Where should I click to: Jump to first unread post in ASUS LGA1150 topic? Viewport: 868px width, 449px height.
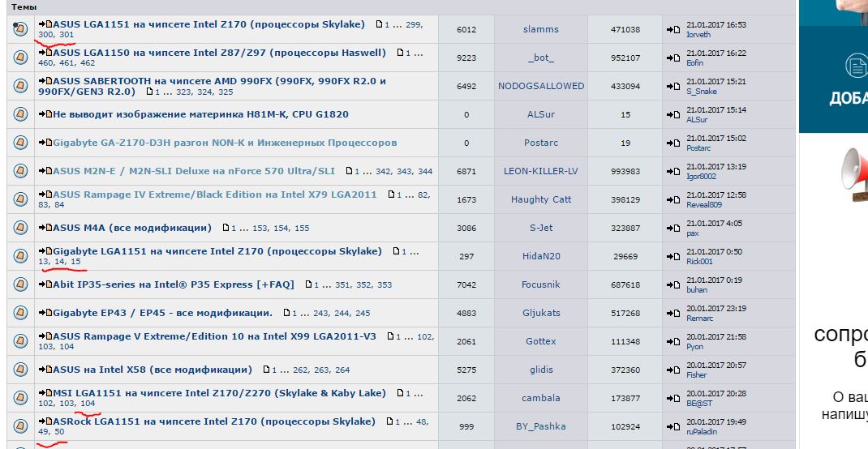coord(45,53)
